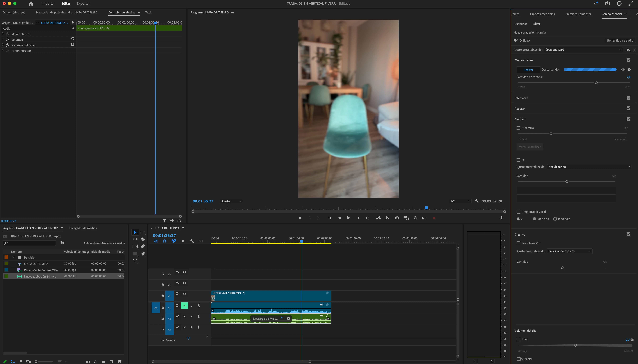This screenshot has width=638, height=364.
Task: Hide track V1 with eye toggle
Action: coord(184,294)
